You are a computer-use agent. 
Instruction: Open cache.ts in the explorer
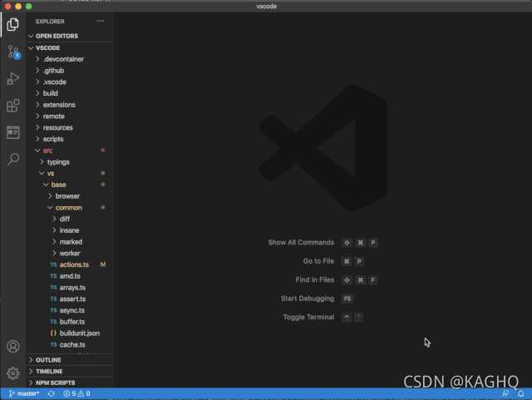70,344
